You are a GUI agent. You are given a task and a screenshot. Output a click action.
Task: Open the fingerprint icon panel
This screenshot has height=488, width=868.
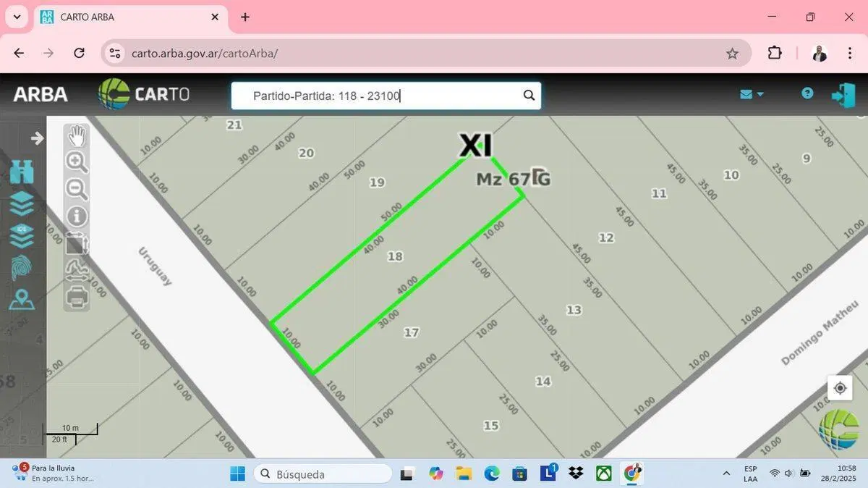tap(22, 267)
